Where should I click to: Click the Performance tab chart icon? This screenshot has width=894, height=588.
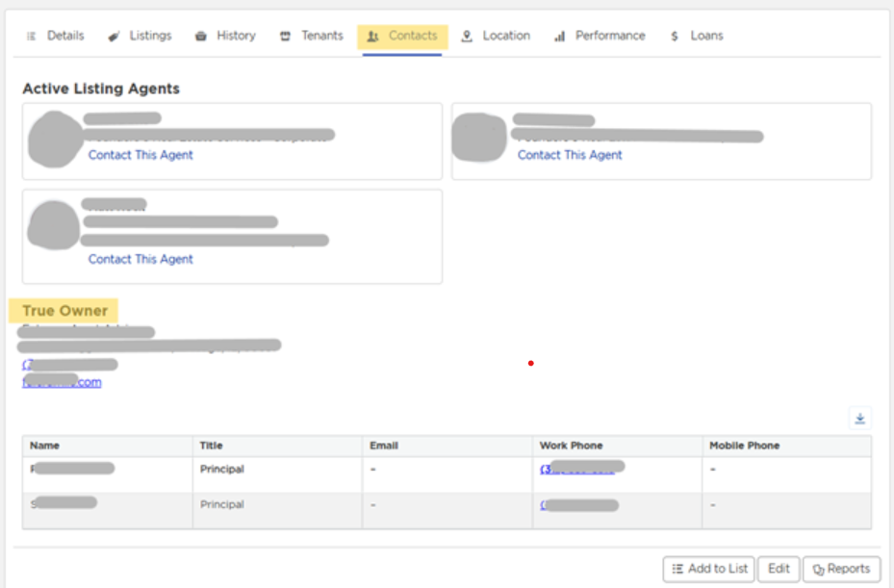point(559,37)
